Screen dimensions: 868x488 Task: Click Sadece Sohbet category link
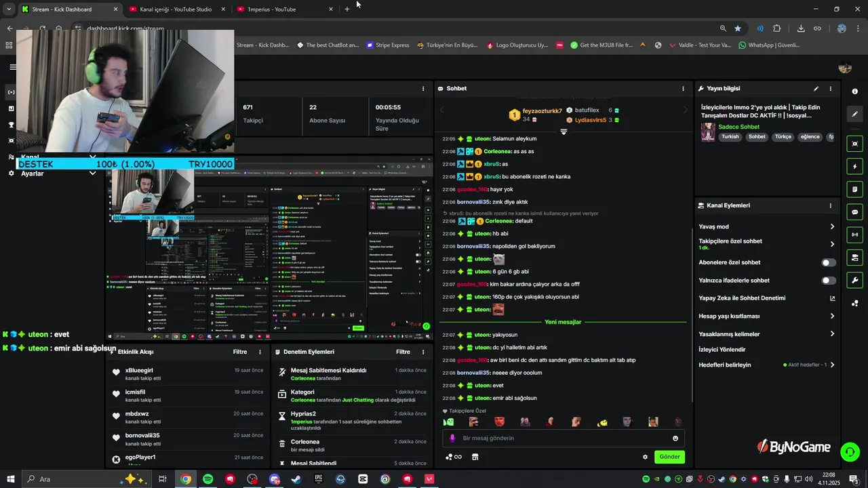pos(738,127)
